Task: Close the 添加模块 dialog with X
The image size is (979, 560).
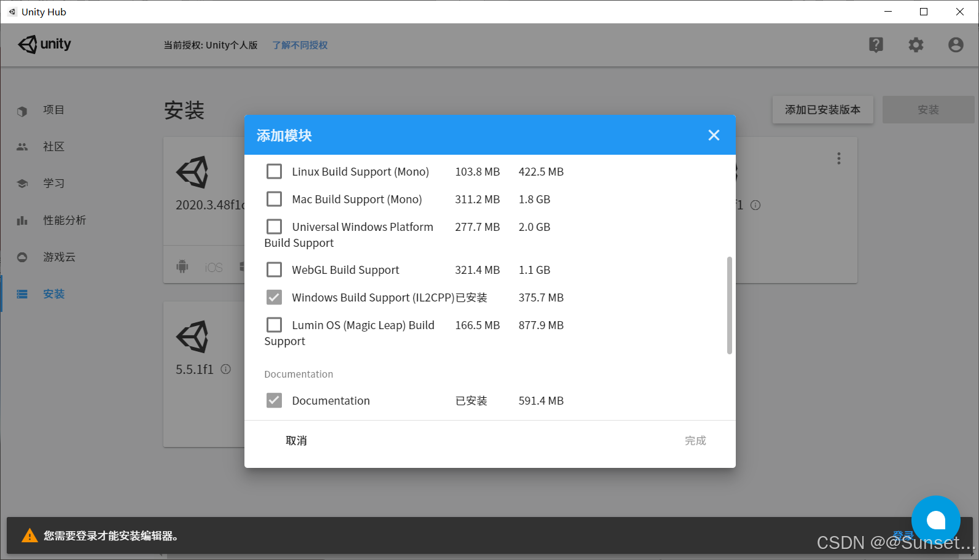Action: tap(714, 135)
